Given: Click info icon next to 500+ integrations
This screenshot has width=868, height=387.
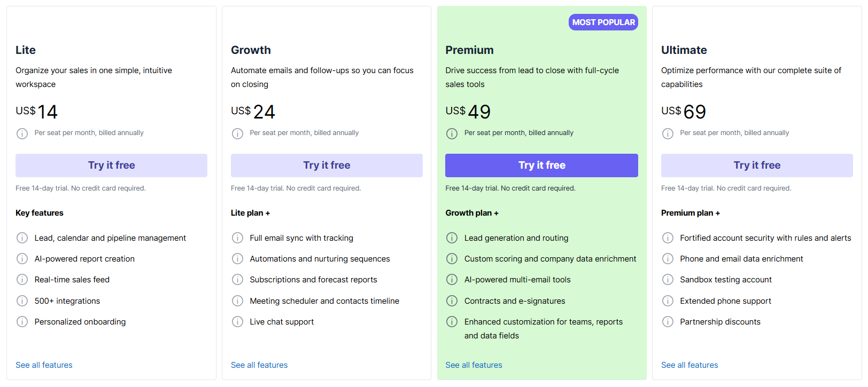Looking at the screenshot, I should 22,301.
